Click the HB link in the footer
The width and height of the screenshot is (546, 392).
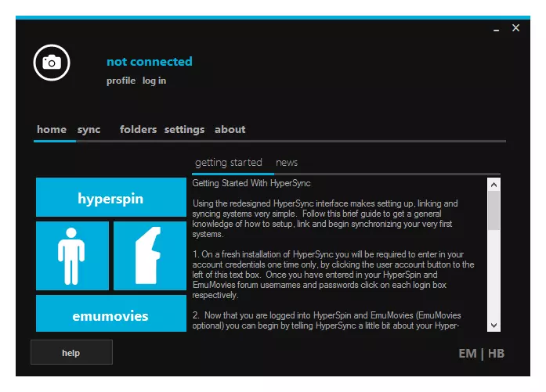(x=496, y=353)
